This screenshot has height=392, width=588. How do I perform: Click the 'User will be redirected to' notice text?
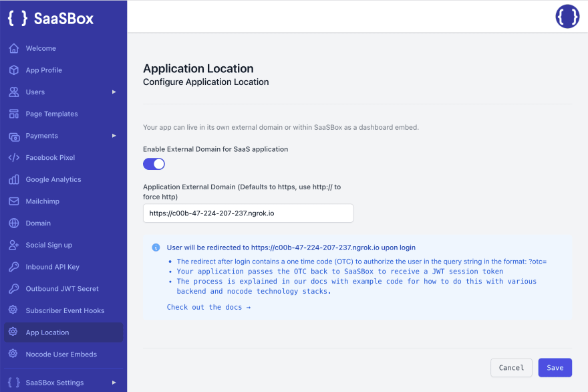click(x=291, y=248)
